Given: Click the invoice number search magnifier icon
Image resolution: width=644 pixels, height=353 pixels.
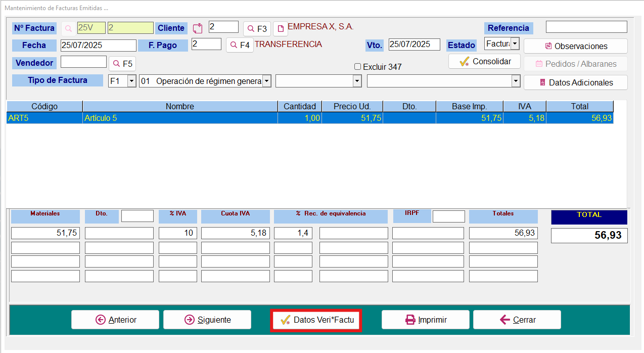Looking at the screenshot, I should (x=69, y=28).
